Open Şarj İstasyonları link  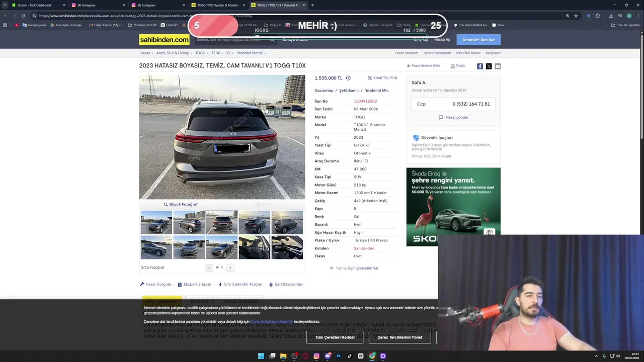point(286,284)
